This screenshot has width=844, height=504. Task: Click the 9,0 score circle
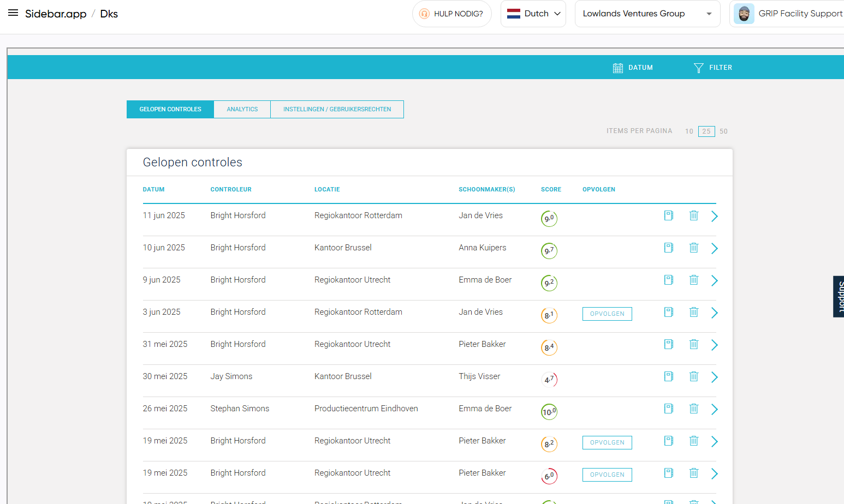point(549,218)
